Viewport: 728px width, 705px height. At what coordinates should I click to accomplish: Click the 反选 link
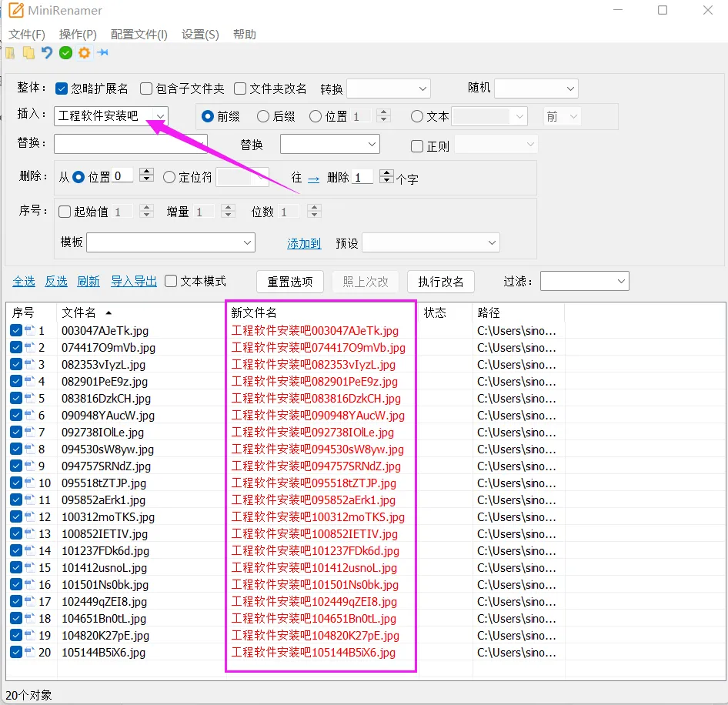[x=55, y=281]
